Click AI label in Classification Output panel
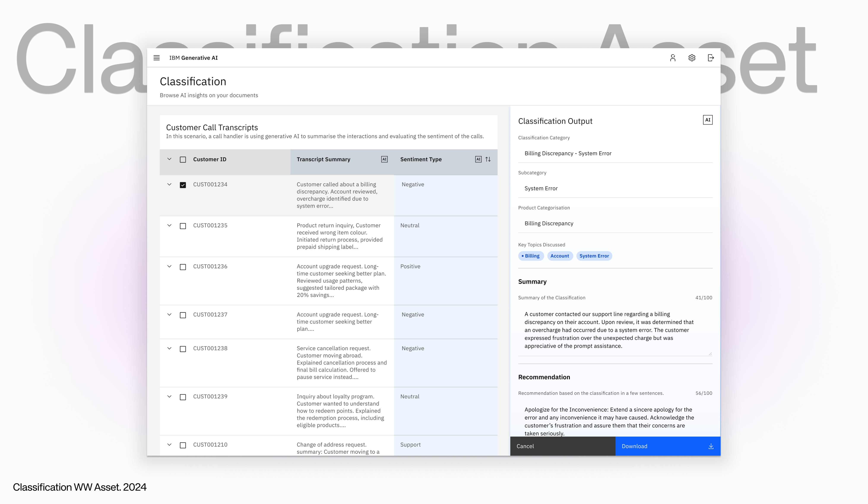The image size is (868, 504). 708,120
